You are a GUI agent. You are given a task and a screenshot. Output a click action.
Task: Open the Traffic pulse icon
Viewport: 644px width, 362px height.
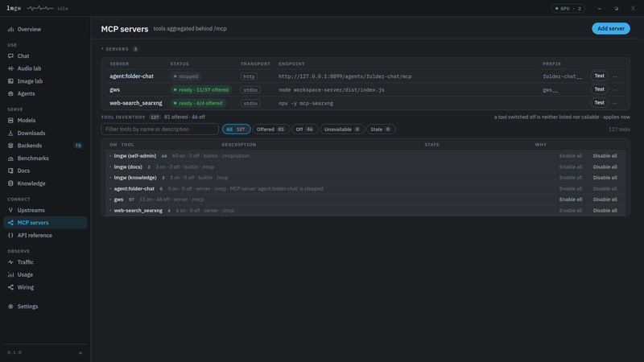point(10,262)
